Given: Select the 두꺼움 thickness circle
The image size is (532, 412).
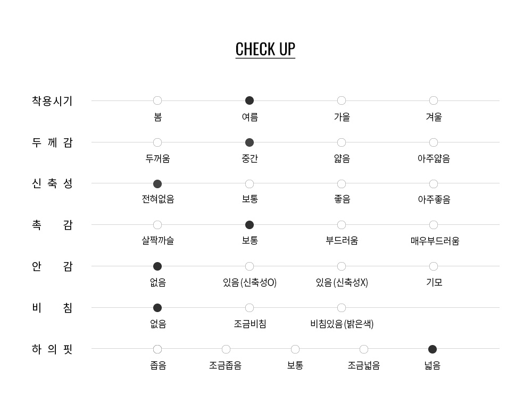Looking at the screenshot, I should tap(157, 142).
